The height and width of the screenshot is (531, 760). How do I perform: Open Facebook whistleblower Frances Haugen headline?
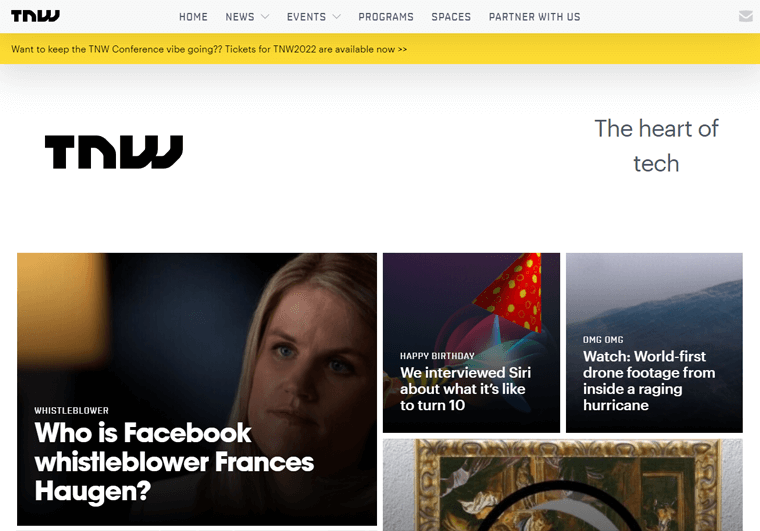click(174, 461)
